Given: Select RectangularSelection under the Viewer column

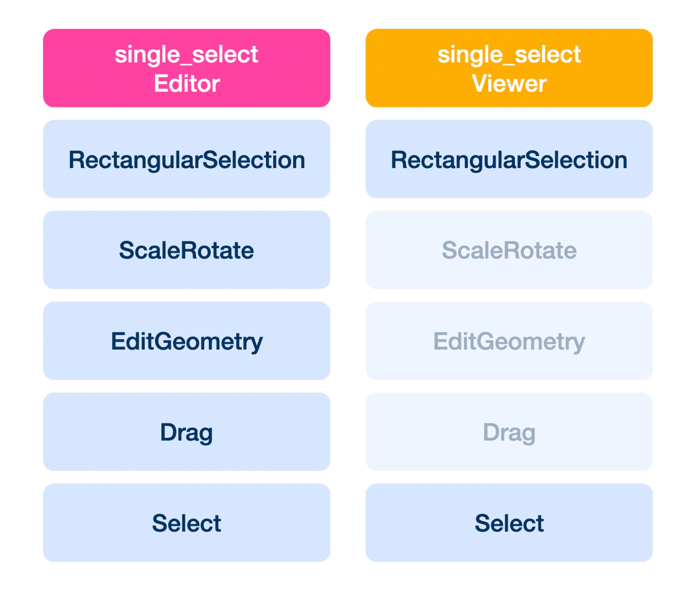Looking at the screenshot, I should (509, 159).
